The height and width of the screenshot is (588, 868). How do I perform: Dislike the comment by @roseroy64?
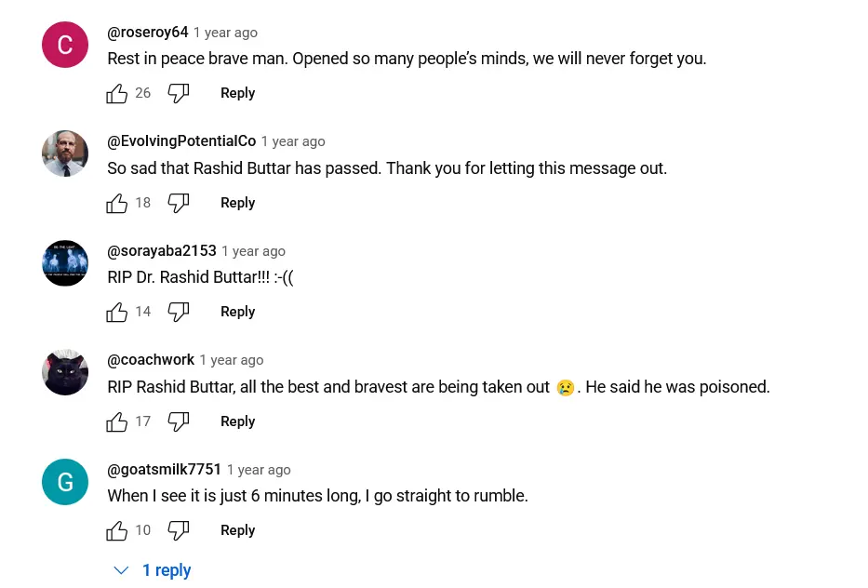coord(179,93)
